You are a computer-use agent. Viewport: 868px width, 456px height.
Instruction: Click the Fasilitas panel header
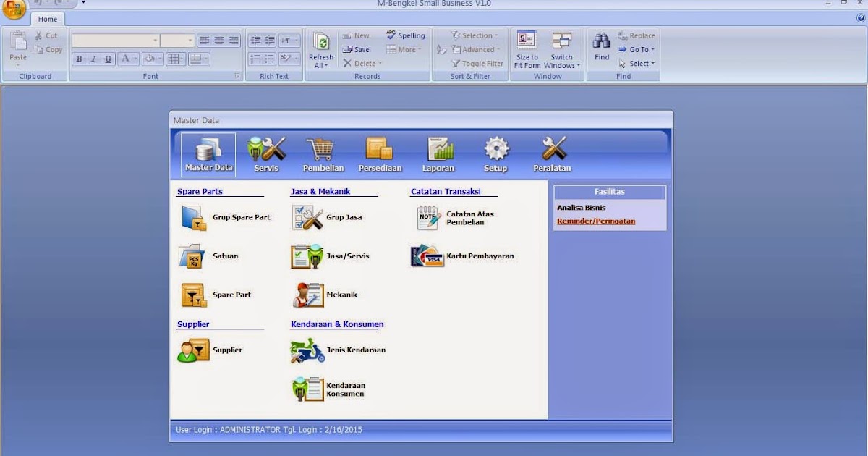tap(610, 193)
